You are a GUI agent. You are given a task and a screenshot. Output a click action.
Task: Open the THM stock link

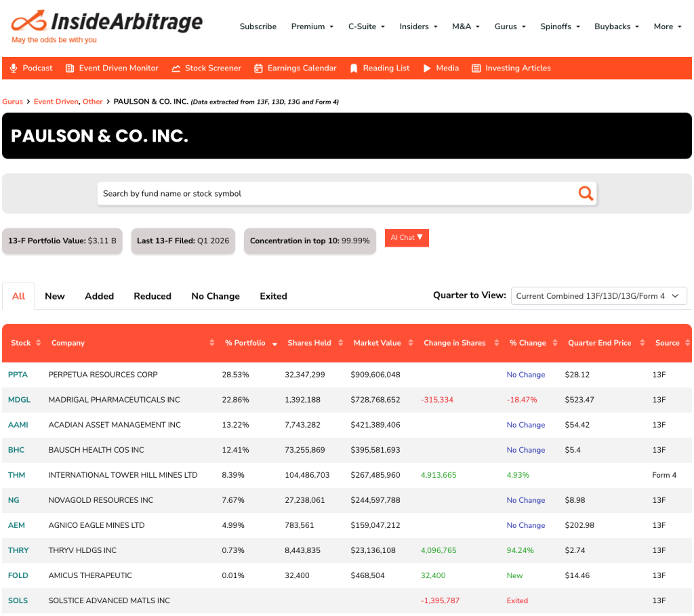[x=16, y=475]
